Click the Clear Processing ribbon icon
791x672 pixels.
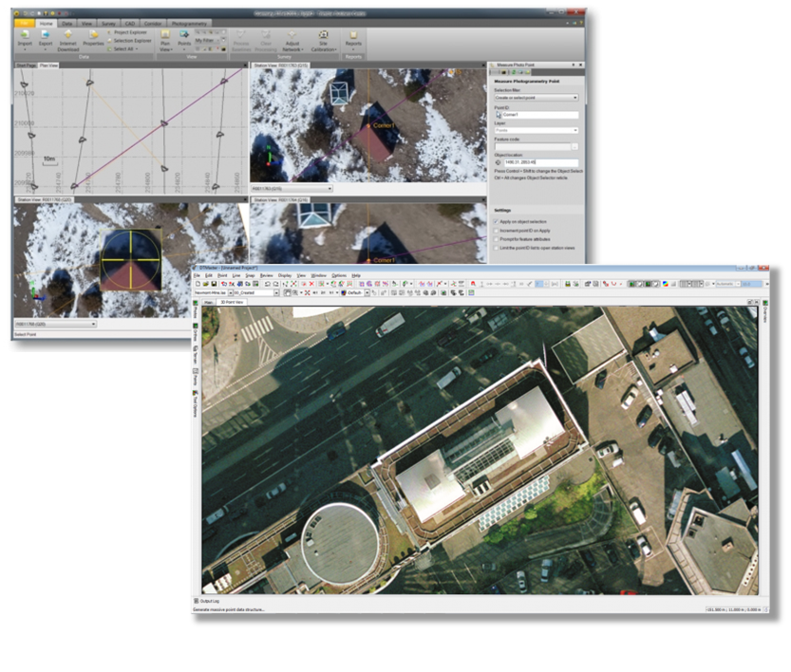click(265, 35)
